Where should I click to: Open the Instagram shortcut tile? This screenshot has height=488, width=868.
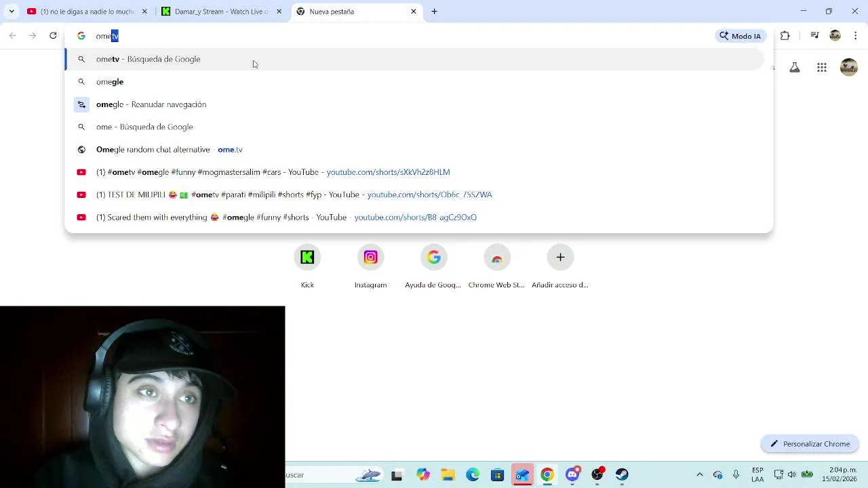tap(370, 267)
